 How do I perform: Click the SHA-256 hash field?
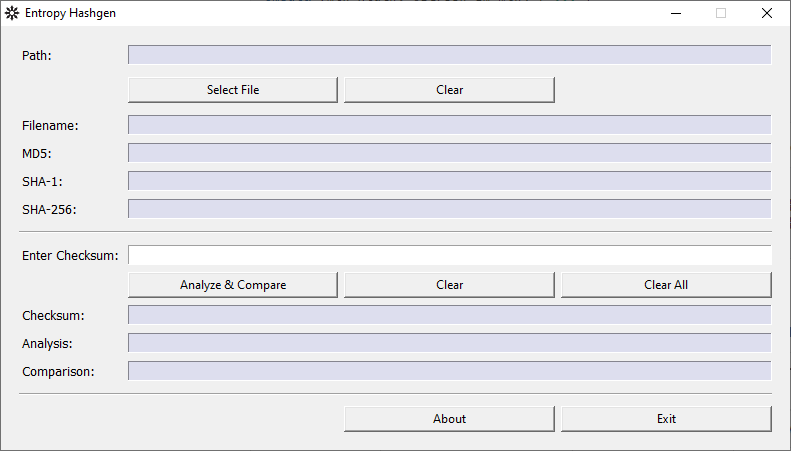coord(449,209)
